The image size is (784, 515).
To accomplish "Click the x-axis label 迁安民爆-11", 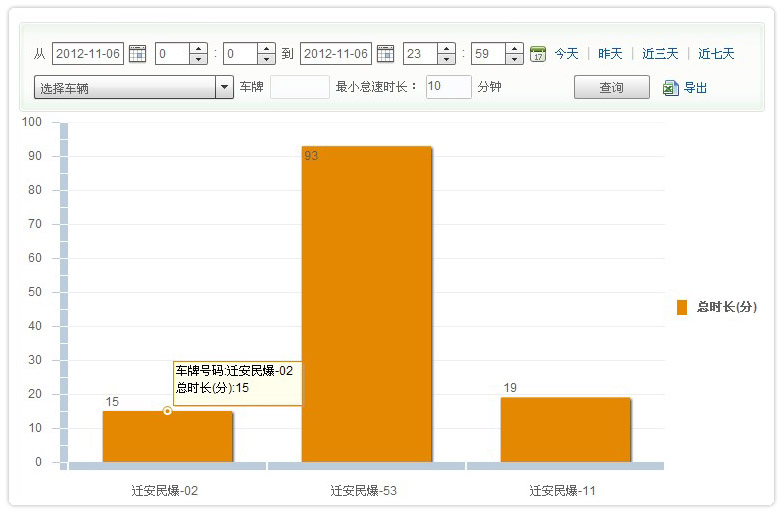I will click(x=562, y=490).
